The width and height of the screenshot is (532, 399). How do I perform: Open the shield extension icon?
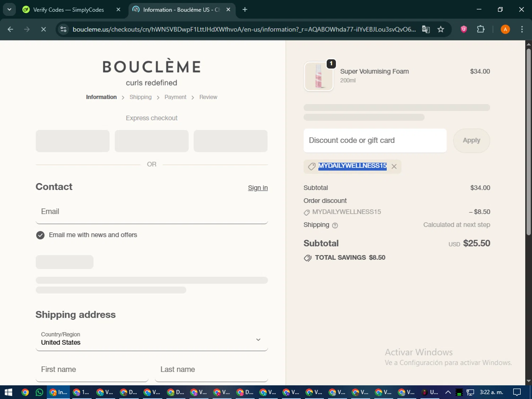(464, 29)
